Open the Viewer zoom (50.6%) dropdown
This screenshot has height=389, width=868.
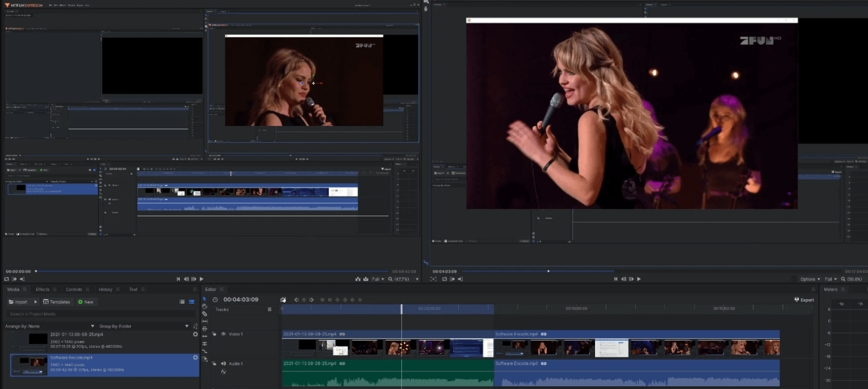(x=851, y=279)
